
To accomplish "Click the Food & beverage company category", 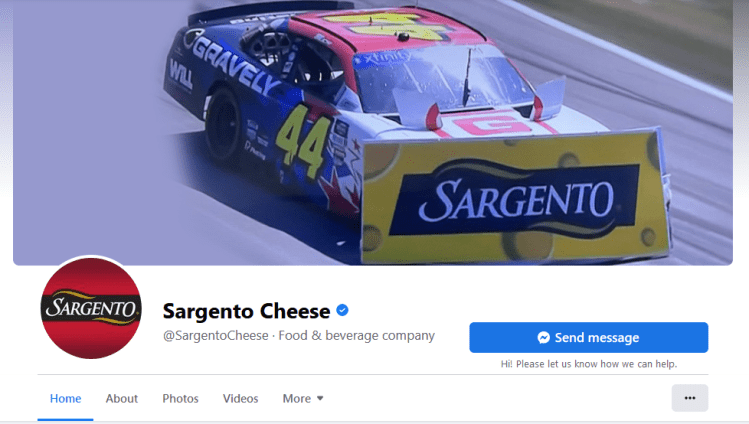I will tap(356, 336).
